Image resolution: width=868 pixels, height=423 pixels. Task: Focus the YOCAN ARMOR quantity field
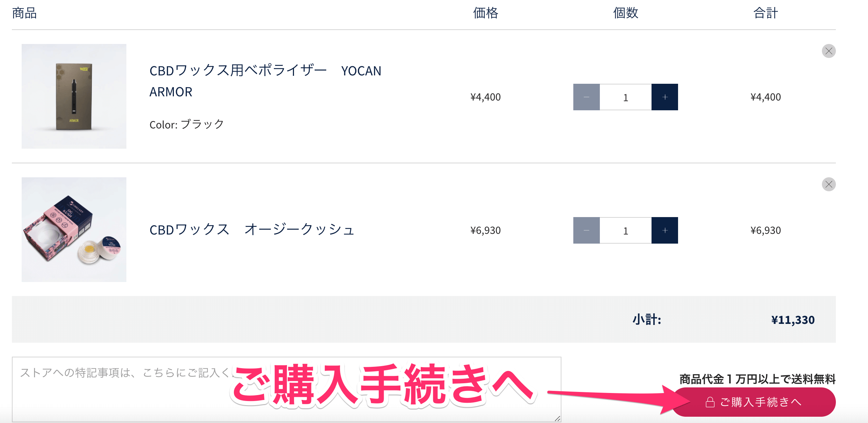[625, 97]
